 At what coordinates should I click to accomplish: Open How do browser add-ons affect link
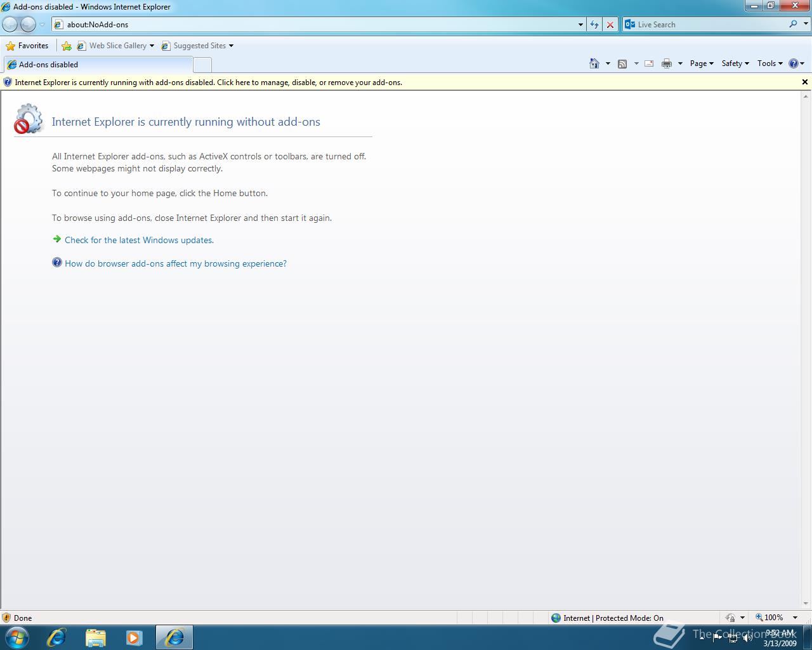tap(176, 263)
